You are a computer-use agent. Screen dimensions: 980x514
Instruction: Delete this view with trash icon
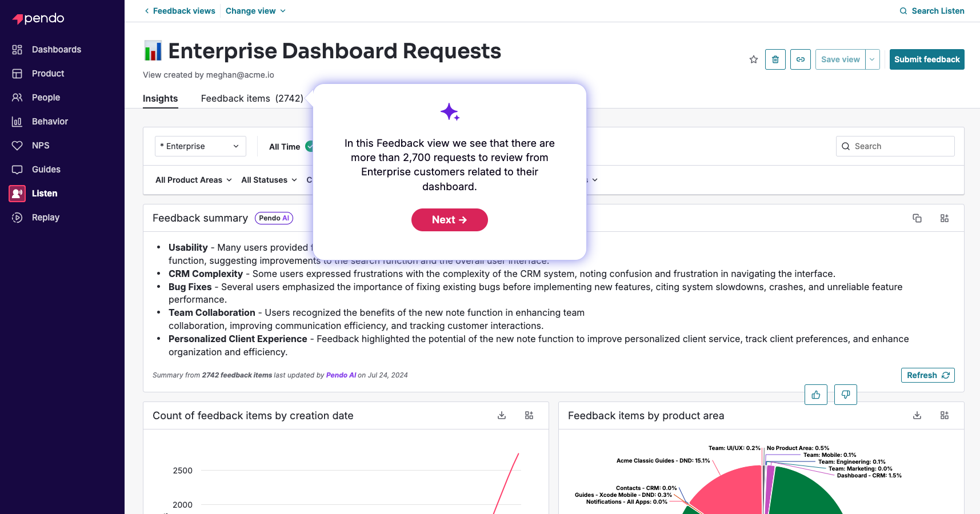click(775, 59)
